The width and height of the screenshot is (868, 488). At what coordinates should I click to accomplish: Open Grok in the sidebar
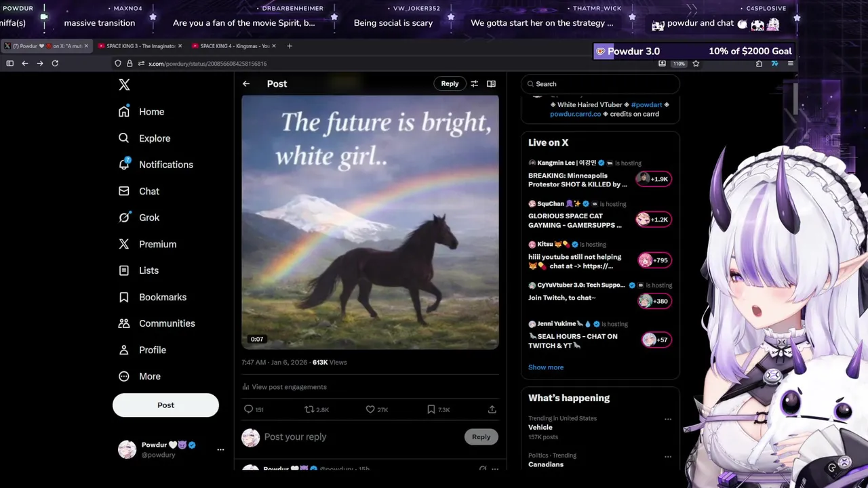click(139, 218)
